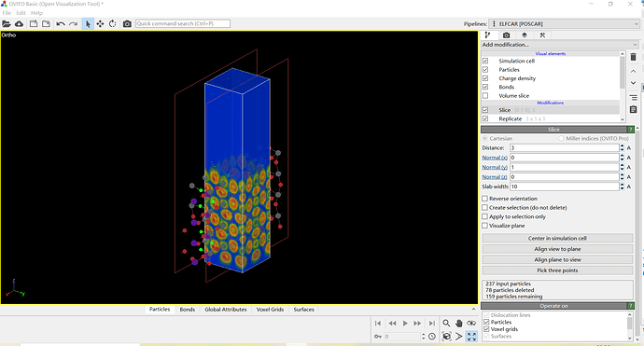This screenshot has height=346, width=644.
Task: Enable the Volume slice checkbox
Action: point(485,96)
